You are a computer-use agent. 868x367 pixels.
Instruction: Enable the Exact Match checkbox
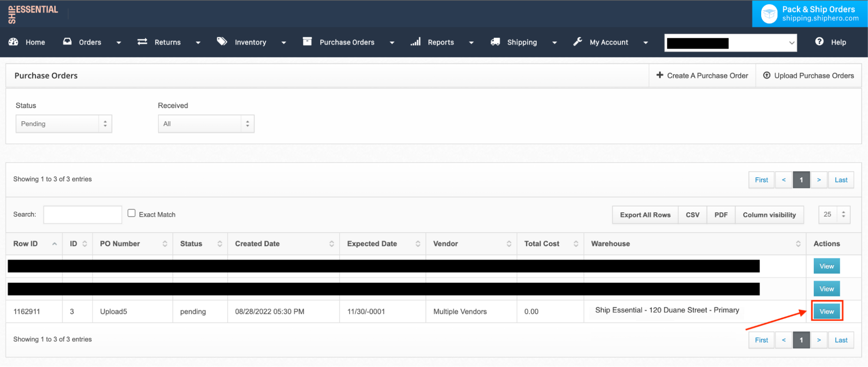(x=132, y=213)
